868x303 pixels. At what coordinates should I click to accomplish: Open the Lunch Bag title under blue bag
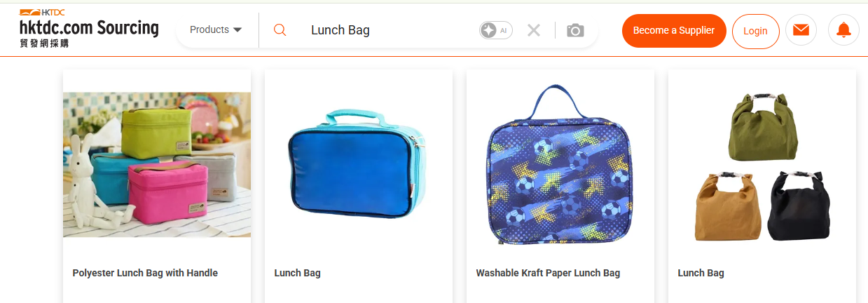(x=297, y=273)
